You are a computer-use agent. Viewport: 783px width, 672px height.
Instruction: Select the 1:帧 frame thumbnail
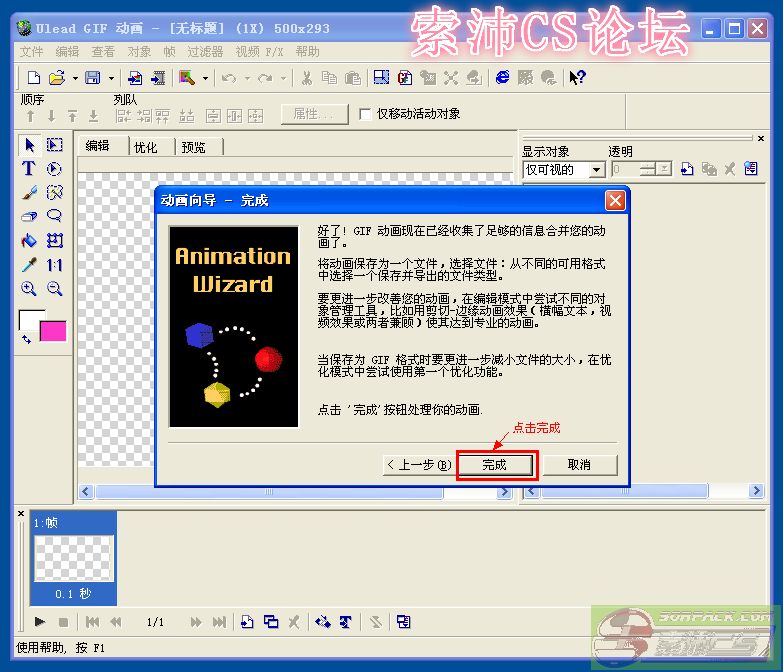73,558
